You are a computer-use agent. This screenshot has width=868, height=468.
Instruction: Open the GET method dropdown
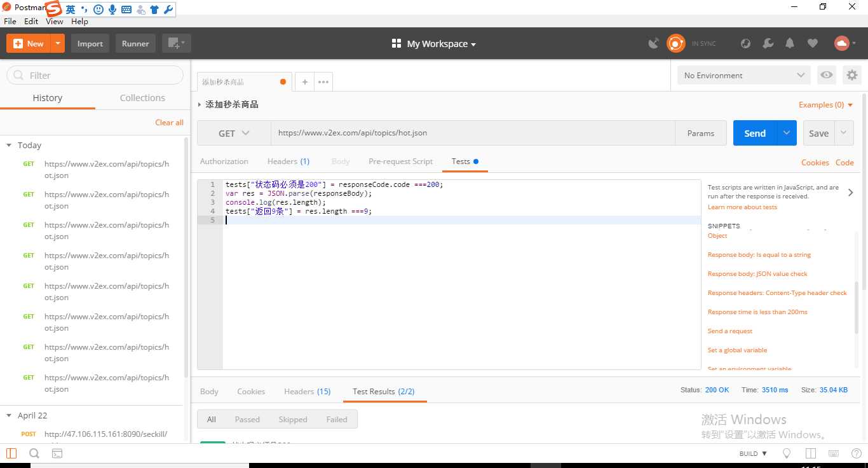234,133
